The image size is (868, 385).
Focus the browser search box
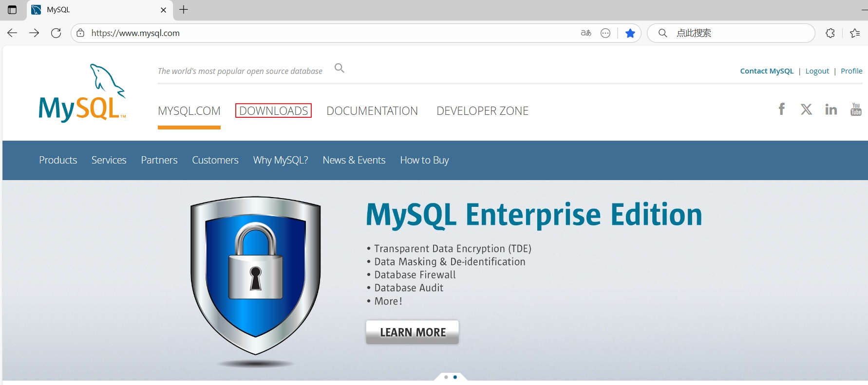pos(731,33)
